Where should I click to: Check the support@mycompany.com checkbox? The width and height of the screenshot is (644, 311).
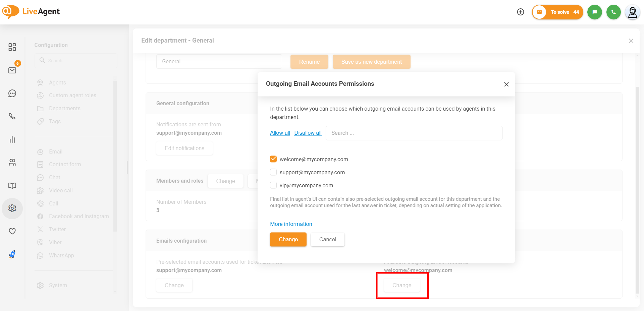click(x=273, y=172)
